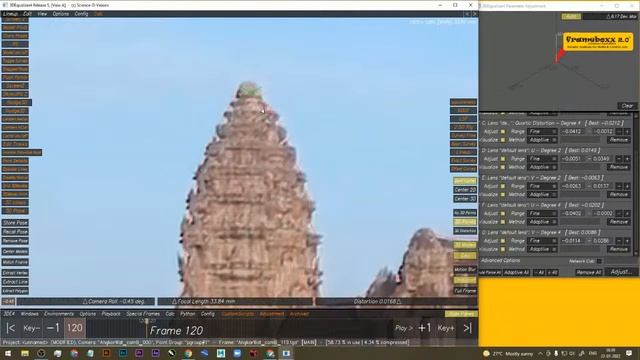Open Google Chrome from the taskbar
640x360 pixels.
point(188,353)
